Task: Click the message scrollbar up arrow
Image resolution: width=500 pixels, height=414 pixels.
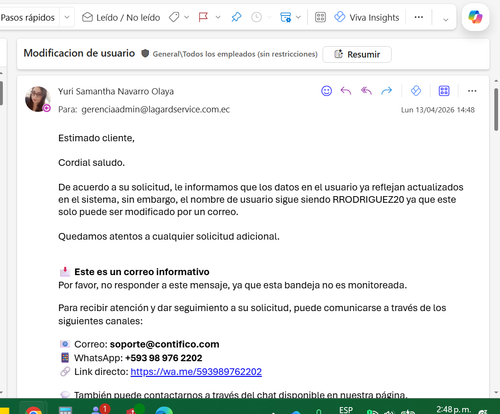Action: [496, 81]
